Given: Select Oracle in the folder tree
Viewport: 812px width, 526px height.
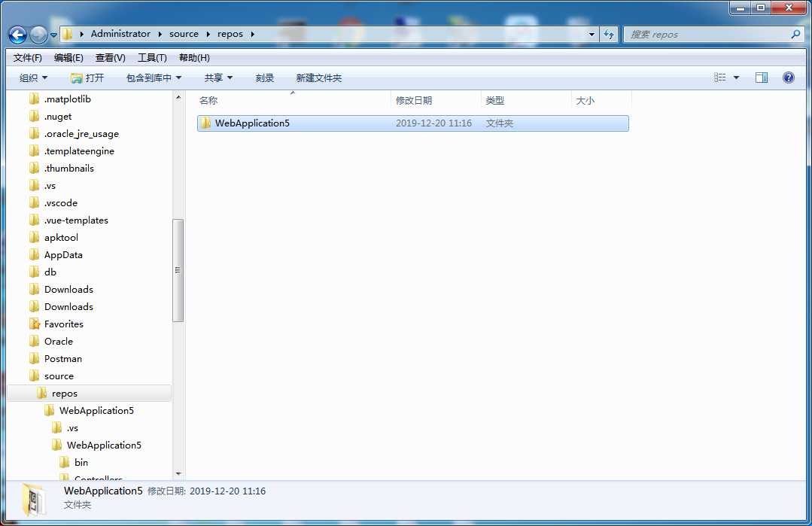Looking at the screenshot, I should (x=59, y=341).
